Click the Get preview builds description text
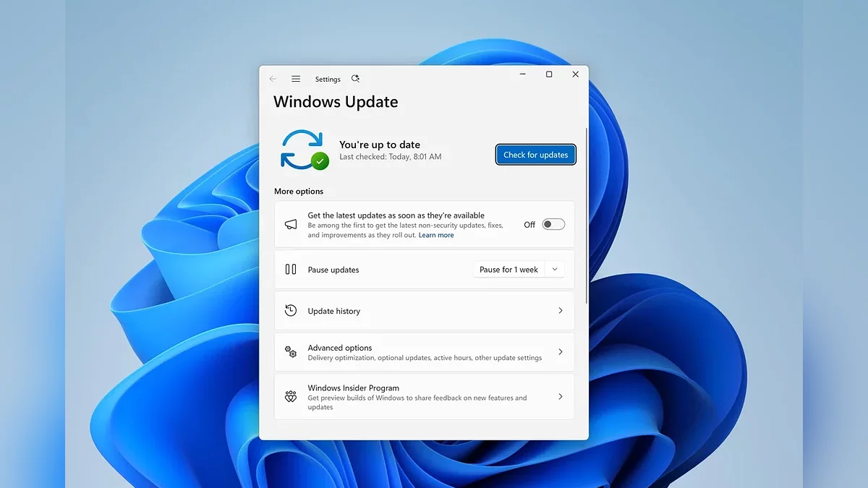Image resolution: width=868 pixels, height=488 pixels. coord(417,402)
